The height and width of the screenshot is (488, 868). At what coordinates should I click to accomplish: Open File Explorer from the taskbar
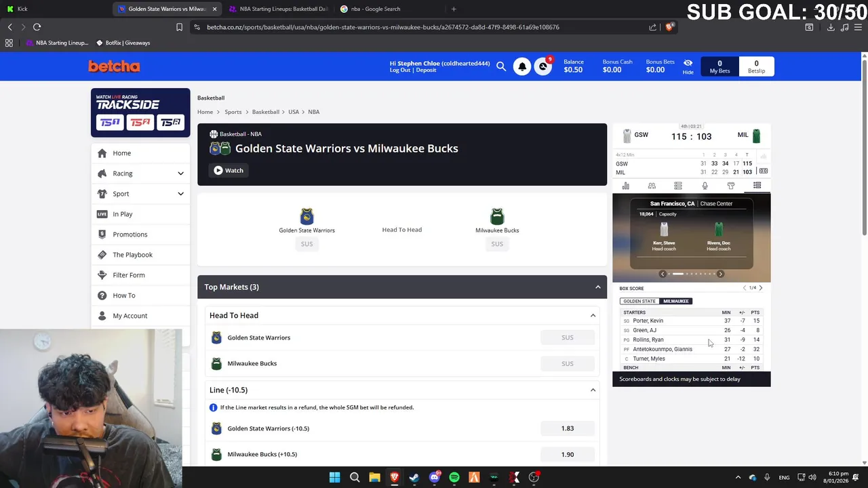coord(374,477)
